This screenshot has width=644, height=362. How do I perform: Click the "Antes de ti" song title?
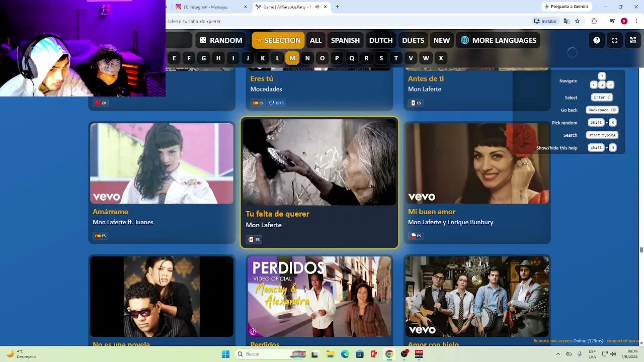426,78
